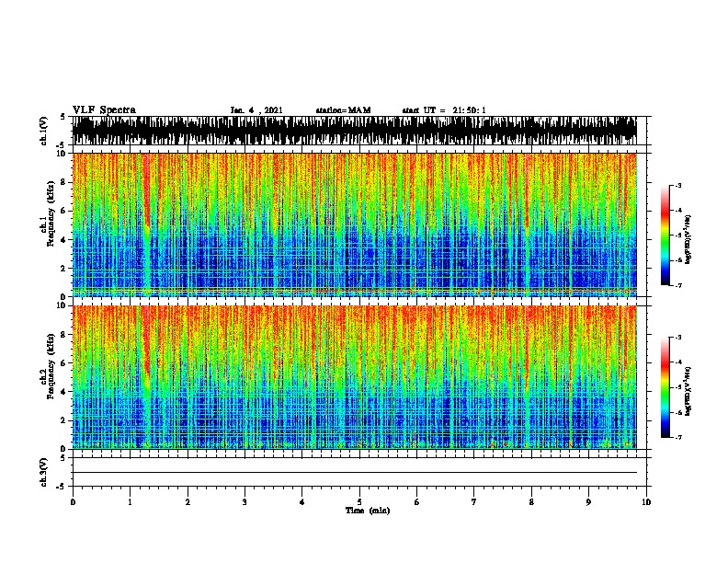Click the time axis tick label "6"

pos(417,502)
